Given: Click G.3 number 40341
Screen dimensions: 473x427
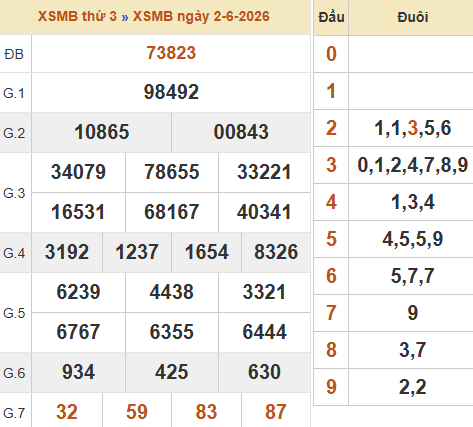Looking at the screenshot, I should pyautogui.click(x=264, y=212).
